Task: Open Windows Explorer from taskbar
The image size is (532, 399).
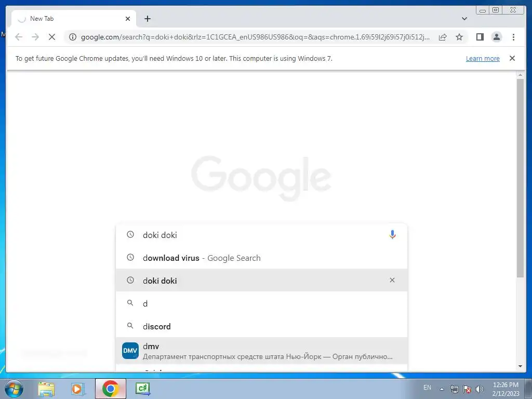Action: (46, 389)
